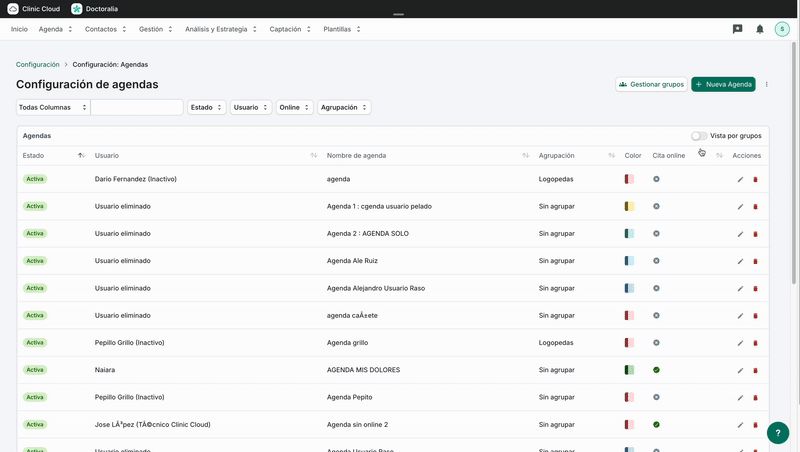Expand the Estado filter dropdown
The width and height of the screenshot is (800, 452).
[206, 107]
